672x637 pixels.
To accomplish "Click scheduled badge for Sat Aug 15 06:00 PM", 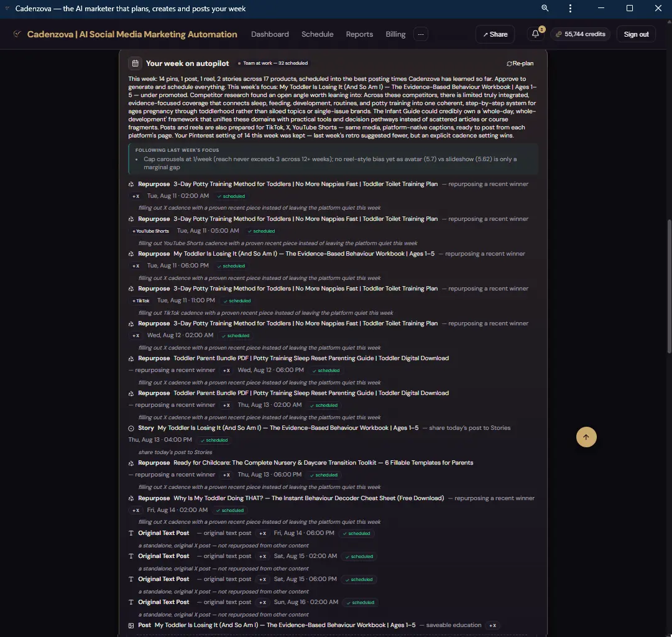I will point(359,580).
